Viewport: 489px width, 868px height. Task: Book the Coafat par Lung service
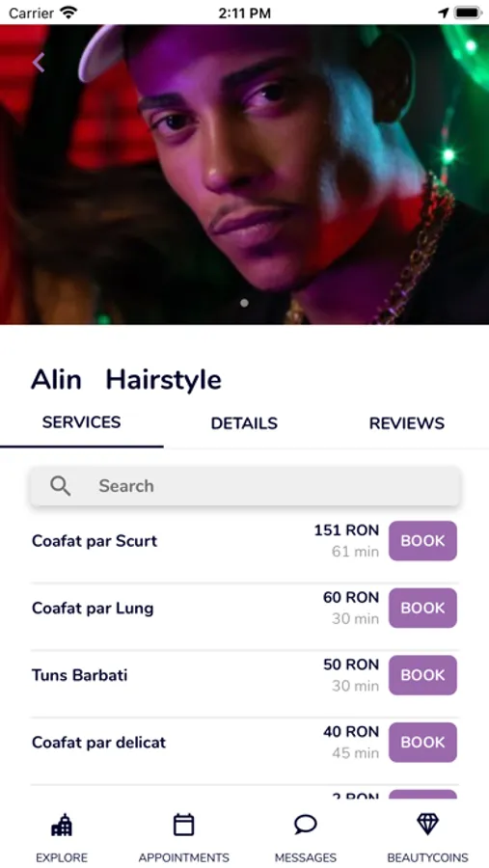423,608
